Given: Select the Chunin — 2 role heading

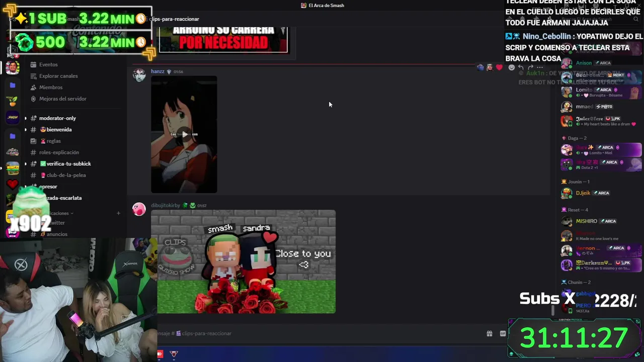Looking at the screenshot, I should coord(579,283).
